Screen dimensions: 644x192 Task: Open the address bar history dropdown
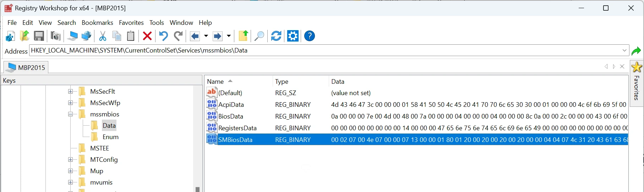(624, 50)
